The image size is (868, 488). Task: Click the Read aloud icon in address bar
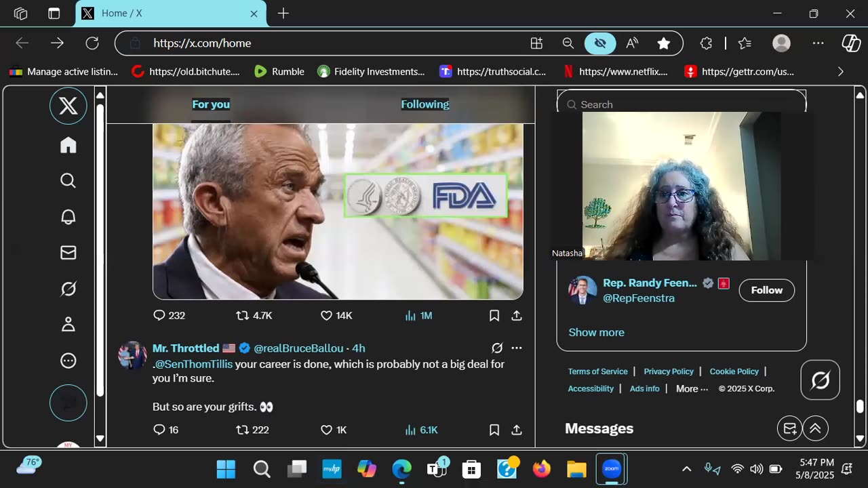(632, 43)
